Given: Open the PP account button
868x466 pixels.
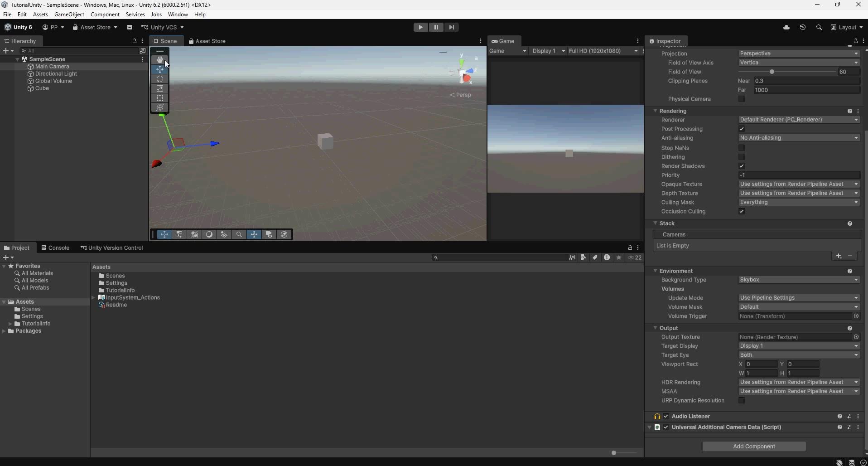Looking at the screenshot, I should tap(53, 27).
